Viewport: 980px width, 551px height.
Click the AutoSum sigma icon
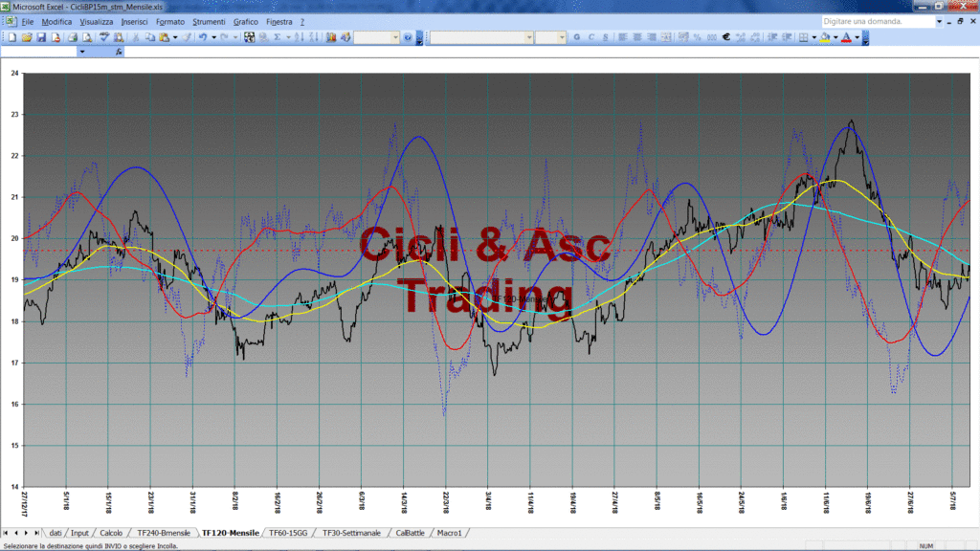pyautogui.click(x=278, y=37)
